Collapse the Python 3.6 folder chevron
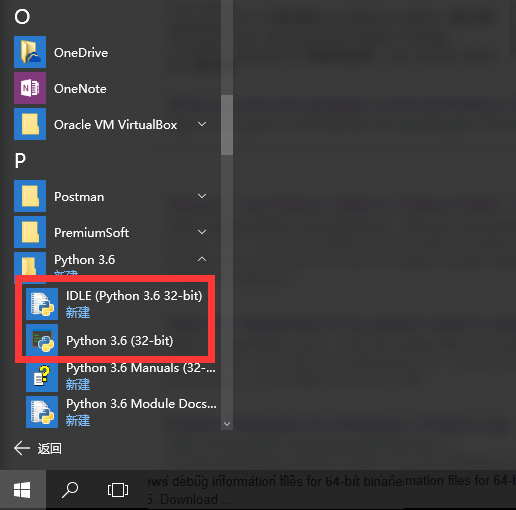 click(202, 259)
